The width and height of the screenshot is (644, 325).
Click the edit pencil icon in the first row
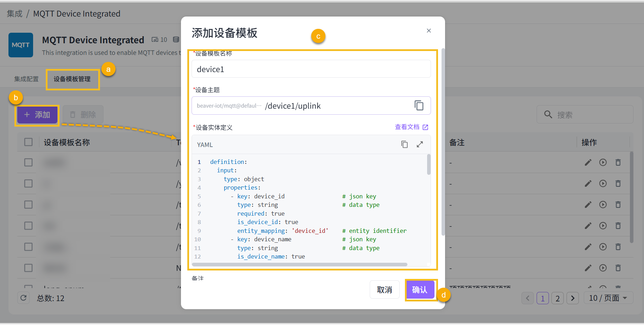click(x=588, y=162)
